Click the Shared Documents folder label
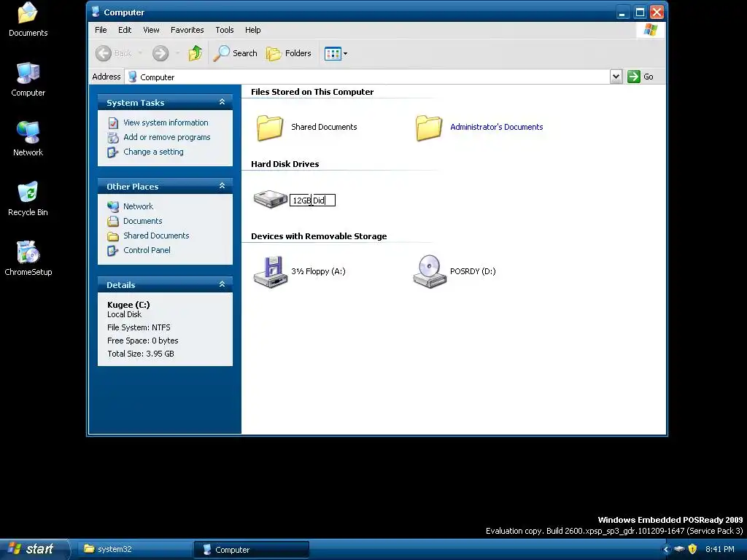The height and width of the screenshot is (560, 747). tap(324, 127)
